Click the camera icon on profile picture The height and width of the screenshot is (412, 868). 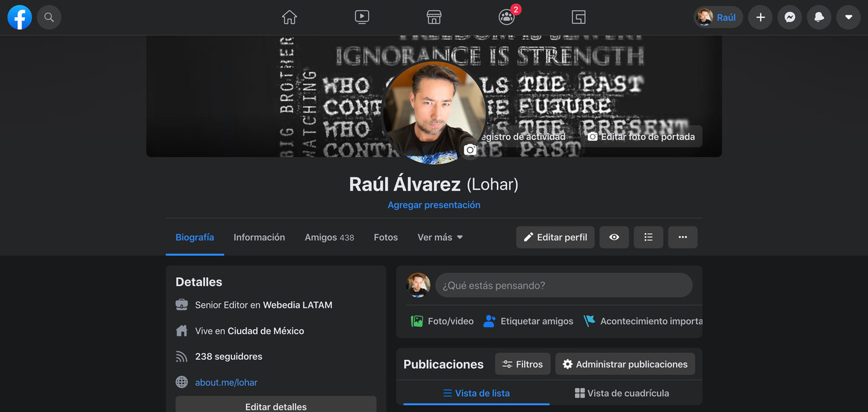pos(470,149)
